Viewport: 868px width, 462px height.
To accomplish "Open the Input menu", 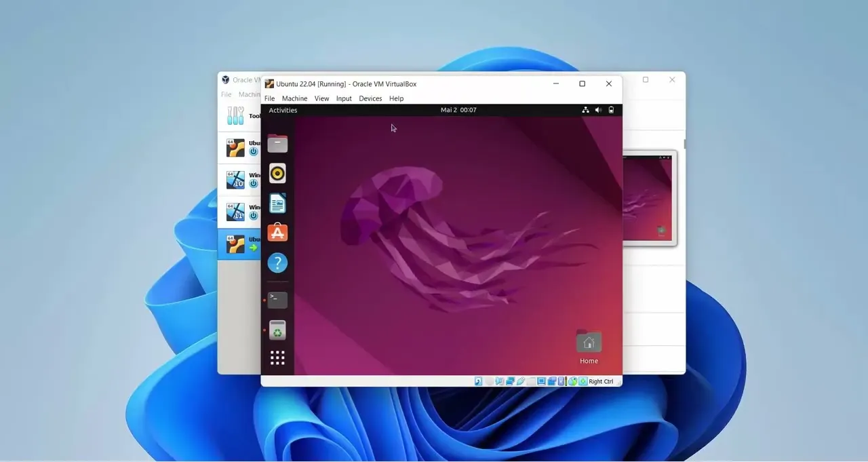I will (x=344, y=98).
